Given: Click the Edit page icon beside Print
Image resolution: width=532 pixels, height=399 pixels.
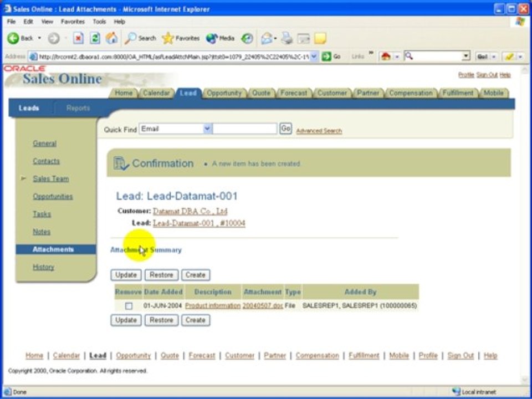Looking at the screenshot, I should pyautogui.click(x=304, y=38).
